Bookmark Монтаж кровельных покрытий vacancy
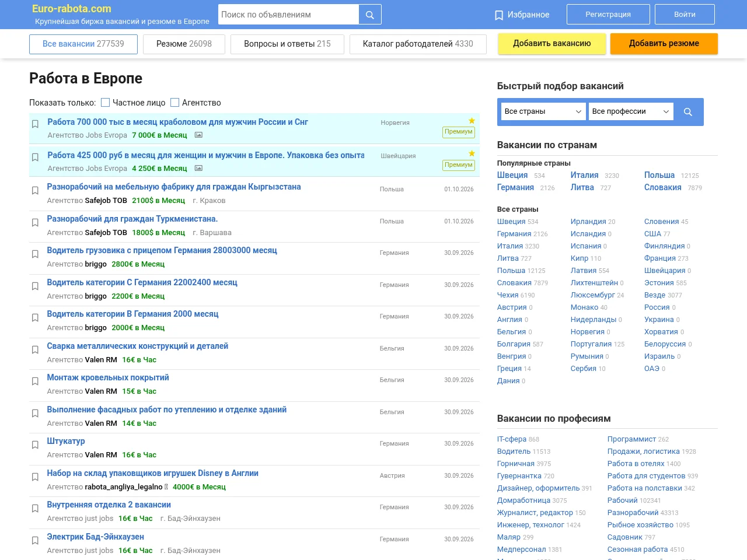747x560 pixels. click(35, 381)
